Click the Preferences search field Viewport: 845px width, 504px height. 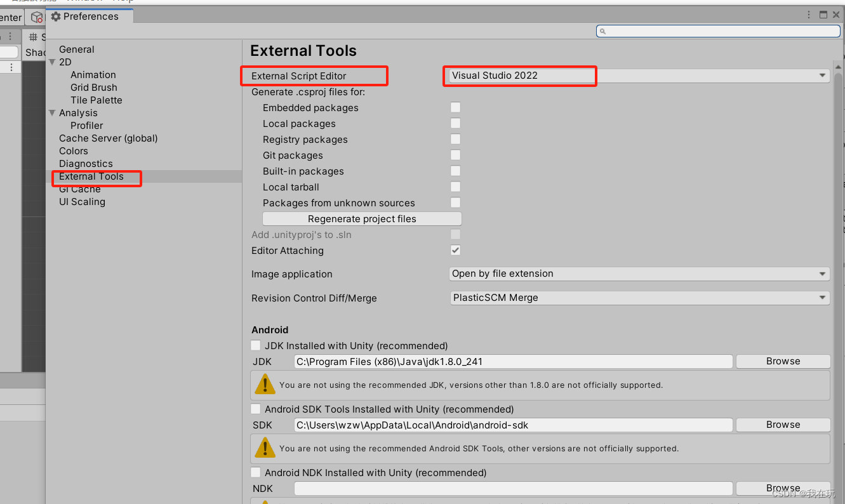point(718,31)
